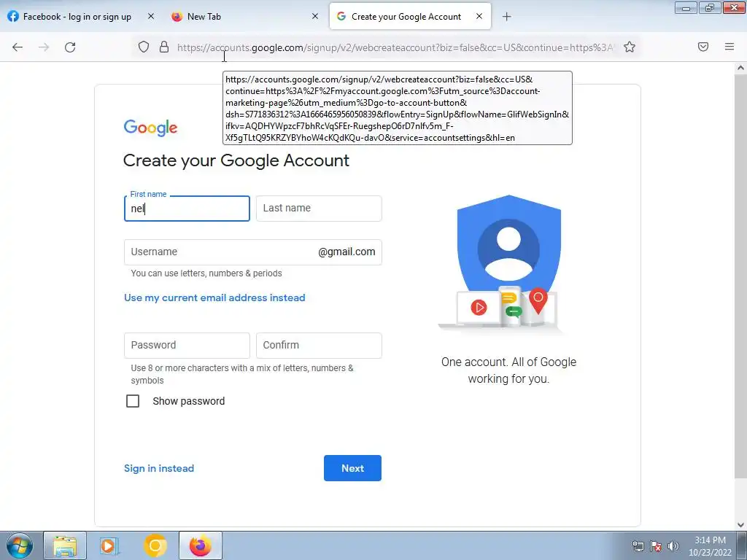Click the Password field
The width and height of the screenshot is (747, 560).
pos(187,345)
